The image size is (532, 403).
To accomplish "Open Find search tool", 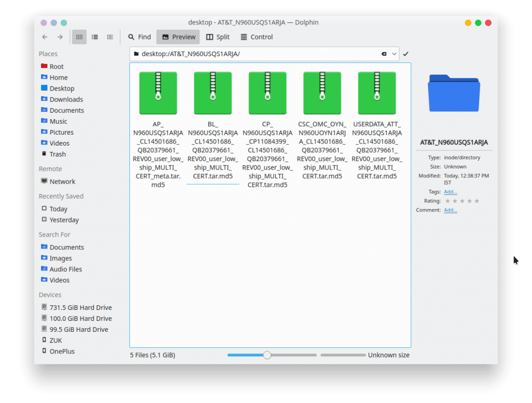I will [x=139, y=37].
